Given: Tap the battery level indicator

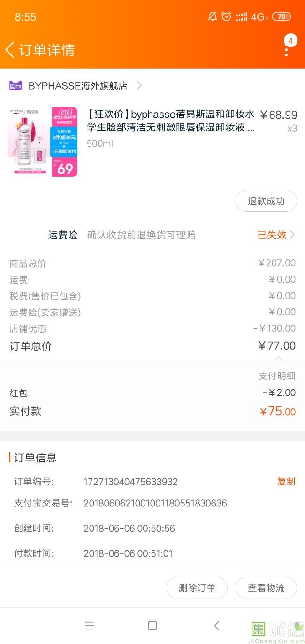Looking at the screenshot, I should point(282,17).
